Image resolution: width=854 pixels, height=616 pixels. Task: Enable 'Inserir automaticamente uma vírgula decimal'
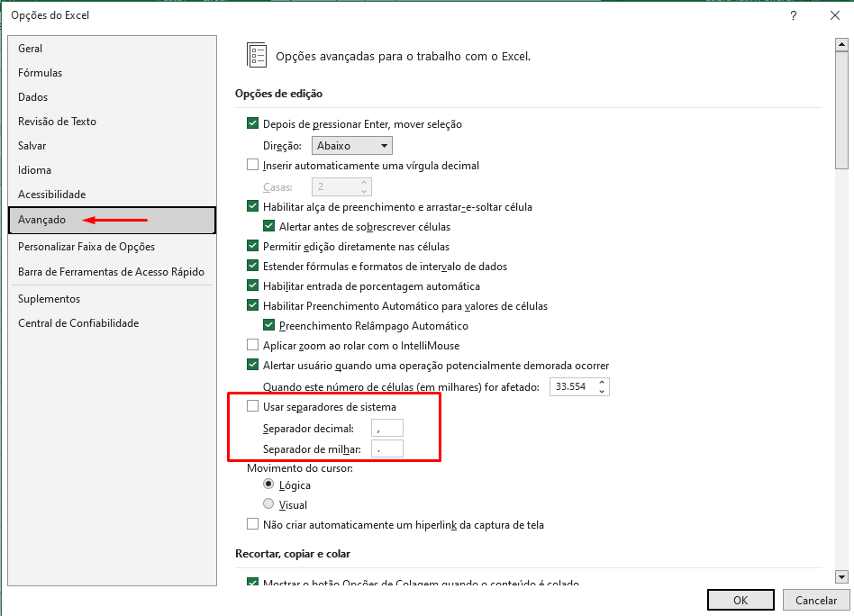pyautogui.click(x=253, y=165)
